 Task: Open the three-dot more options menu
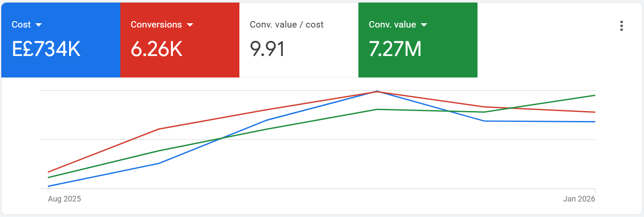pos(621,26)
